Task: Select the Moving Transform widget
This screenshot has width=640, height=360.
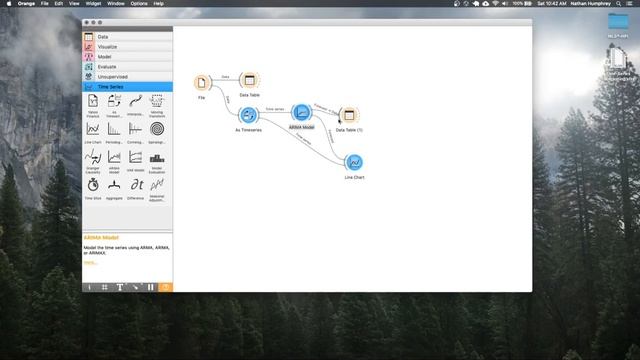Action: point(157,105)
